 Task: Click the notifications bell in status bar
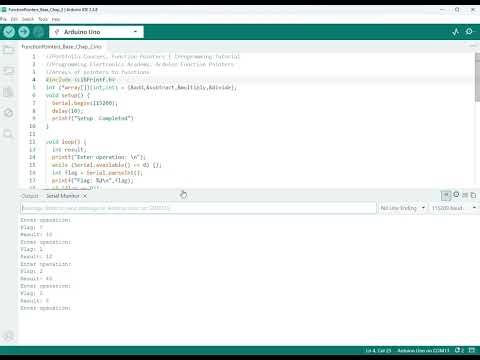pos(460,350)
